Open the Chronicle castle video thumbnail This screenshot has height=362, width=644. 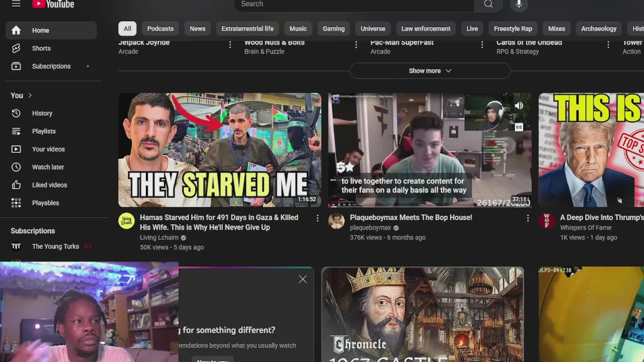click(x=423, y=314)
